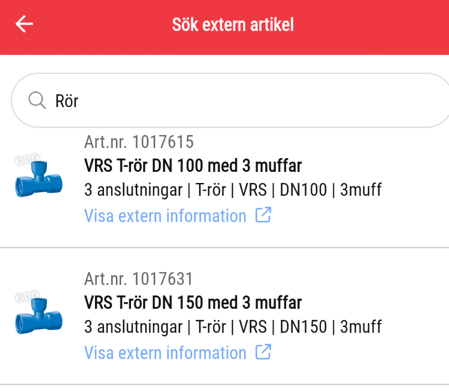Select "VRS T-rör DN 100 med 3 muffar"
The image size is (449, 392).
tap(193, 166)
